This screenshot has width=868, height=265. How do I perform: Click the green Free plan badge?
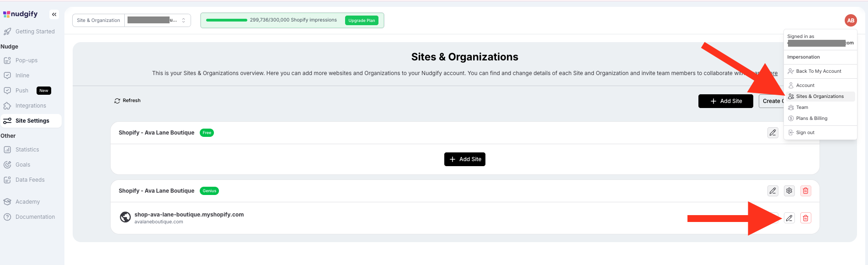pos(207,133)
